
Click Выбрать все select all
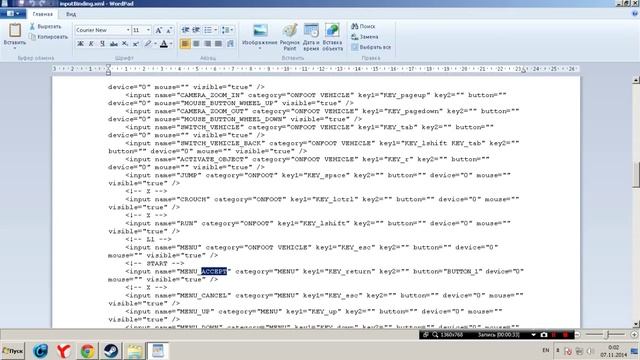[371, 47]
